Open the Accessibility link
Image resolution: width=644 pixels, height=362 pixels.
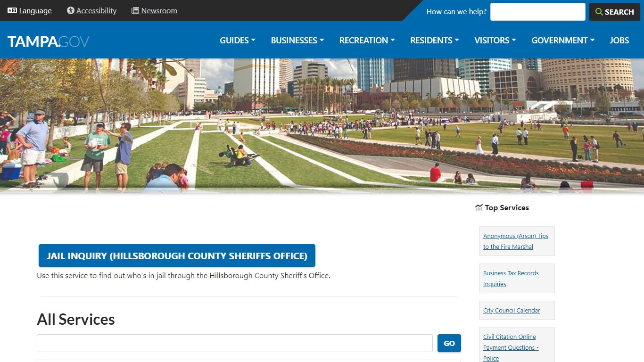tap(96, 10)
